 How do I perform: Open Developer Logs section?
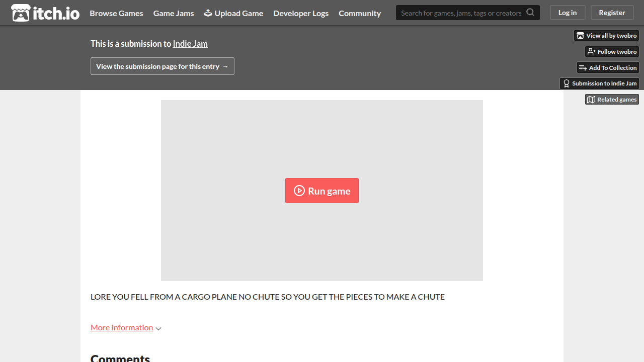point(301,13)
